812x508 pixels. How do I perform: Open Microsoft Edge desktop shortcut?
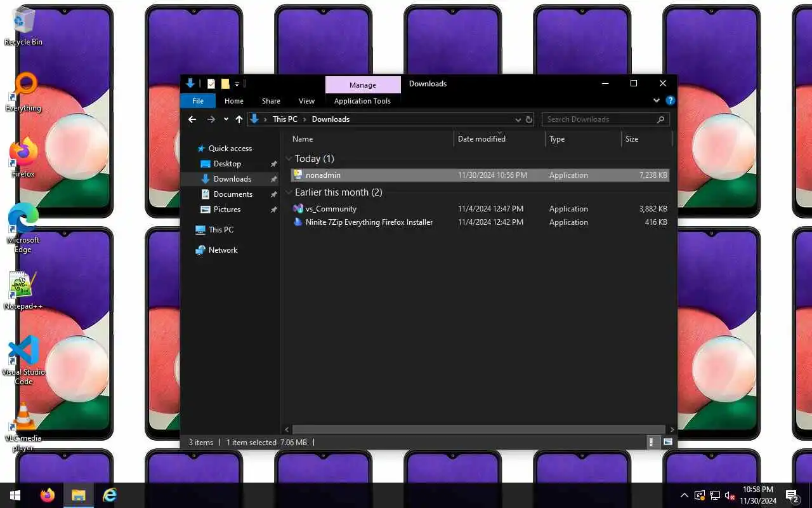point(23,229)
